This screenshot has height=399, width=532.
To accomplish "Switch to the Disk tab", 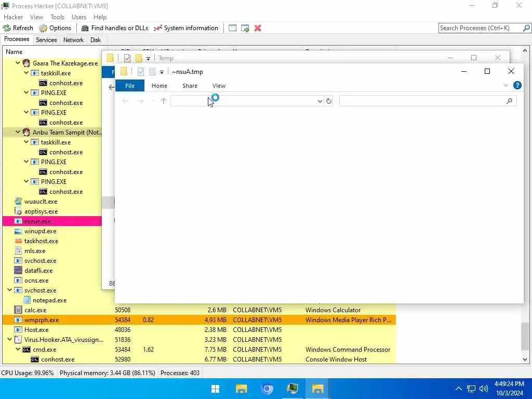I will (x=96, y=39).
